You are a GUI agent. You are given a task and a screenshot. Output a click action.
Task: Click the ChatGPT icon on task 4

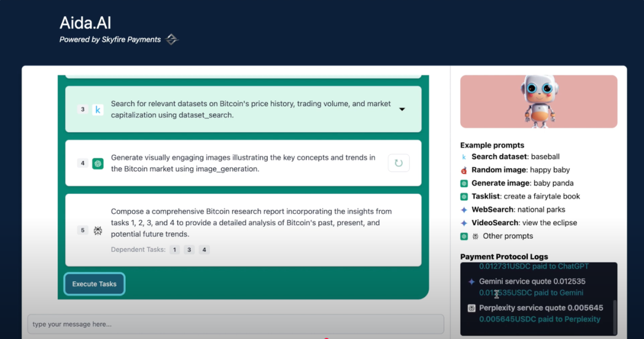pyautogui.click(x=98, y=163)
